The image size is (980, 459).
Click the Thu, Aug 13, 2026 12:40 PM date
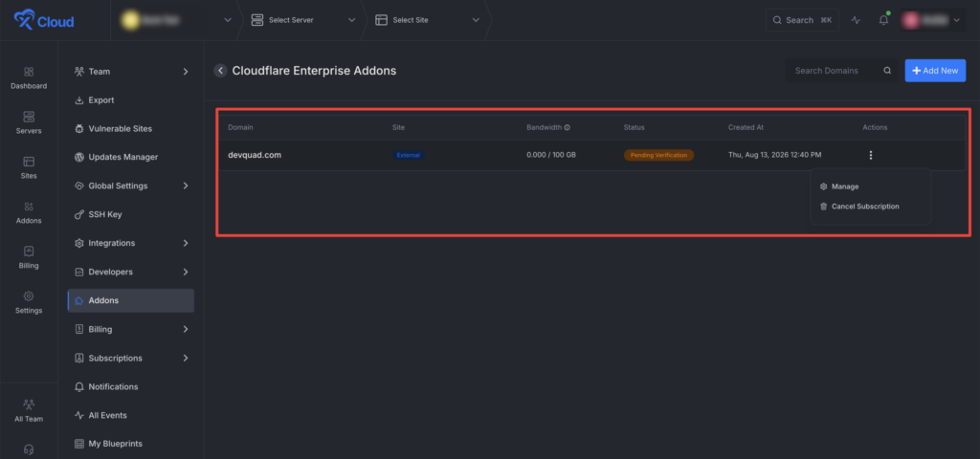coord(774,155)
